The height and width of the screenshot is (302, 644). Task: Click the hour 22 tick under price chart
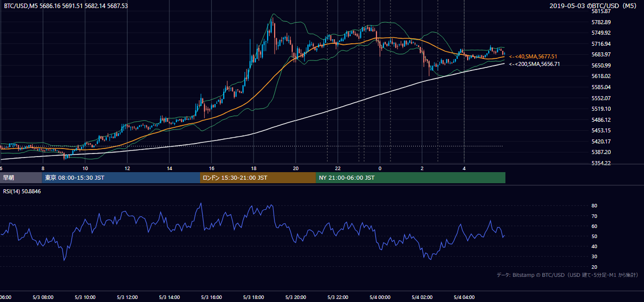pos(338,168)
